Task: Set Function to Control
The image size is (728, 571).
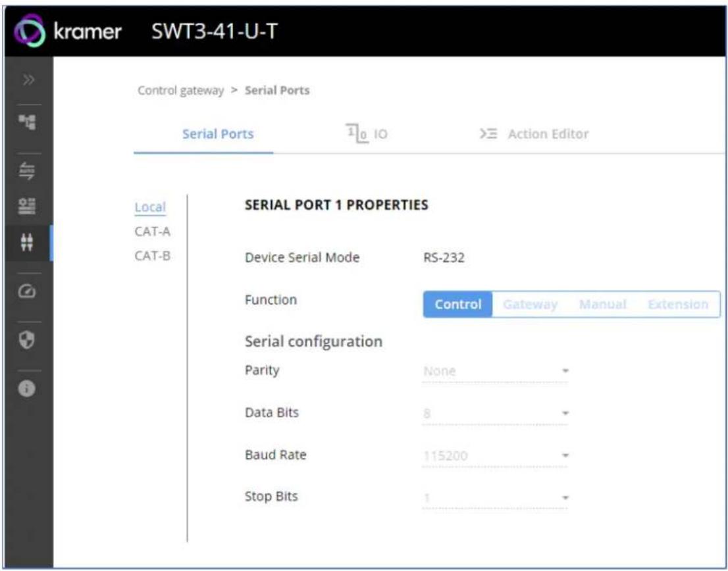Action: pyautogui.click(x=457, y=305)
